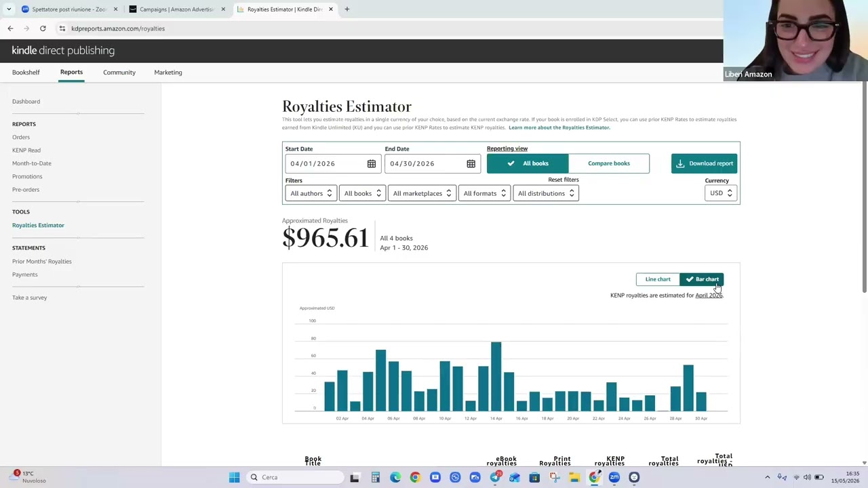This screenshot has width=868, height=488.
Task: Click the Kindle Direct Publishing logo
Action: click(x=63, y=50)
